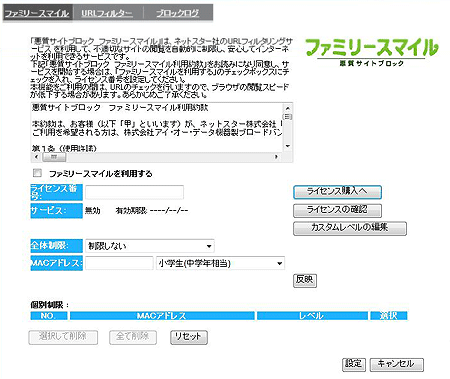450x379 pixels.
Task: Click the ライセンスの確認 button
Action: [x=337, y=210]
